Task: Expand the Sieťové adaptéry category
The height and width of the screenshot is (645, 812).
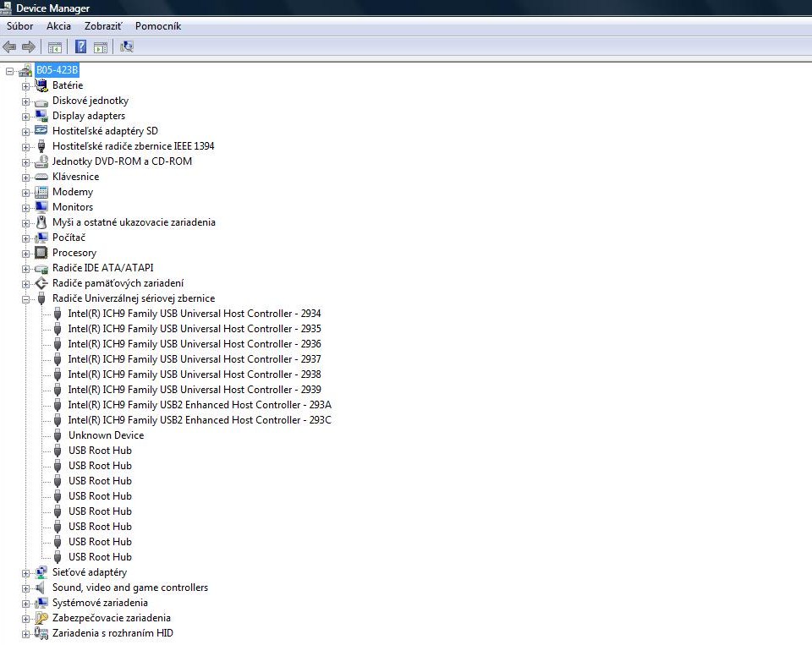Action: point(25,573)
